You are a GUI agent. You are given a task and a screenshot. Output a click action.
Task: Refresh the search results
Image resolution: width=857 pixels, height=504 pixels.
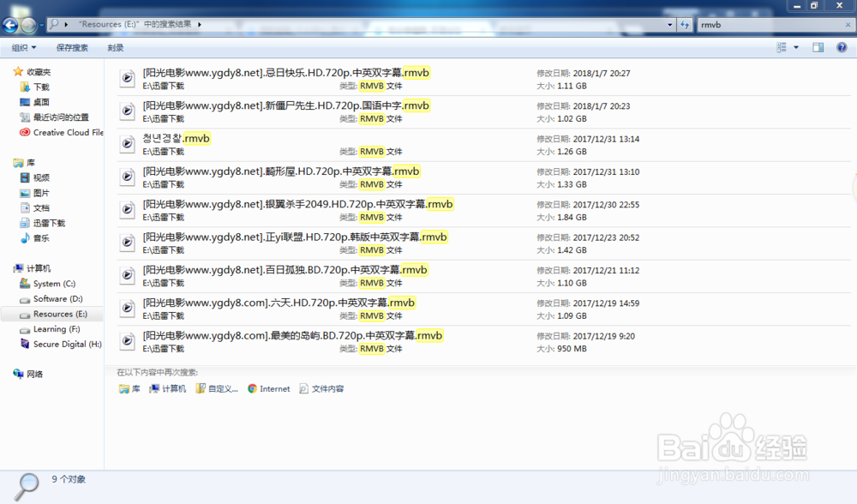point(684,25)
